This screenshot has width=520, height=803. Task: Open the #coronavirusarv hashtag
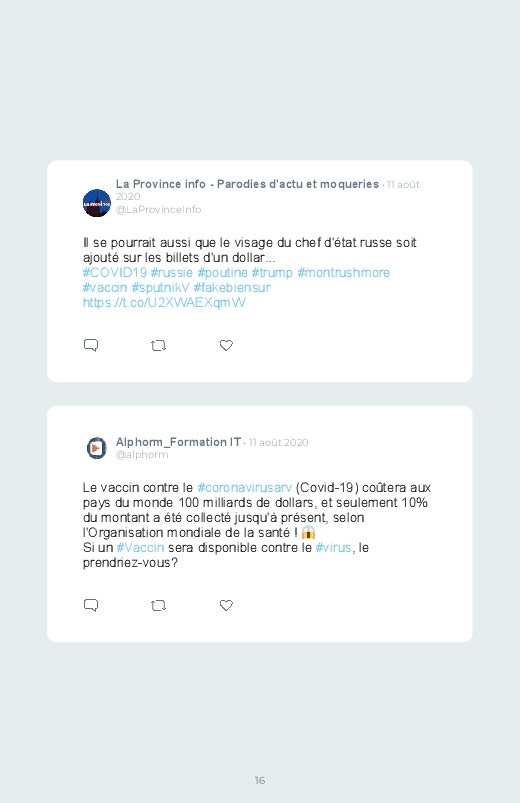point(244,487)
